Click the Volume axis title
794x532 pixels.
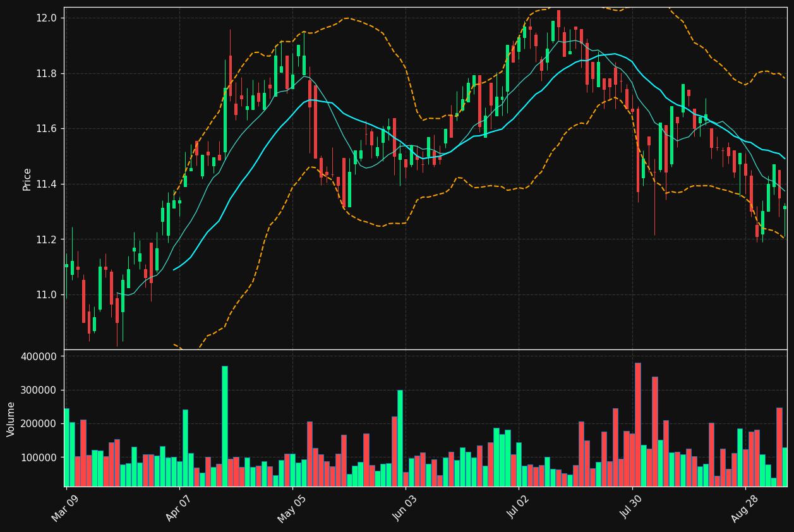click(11, 419)
